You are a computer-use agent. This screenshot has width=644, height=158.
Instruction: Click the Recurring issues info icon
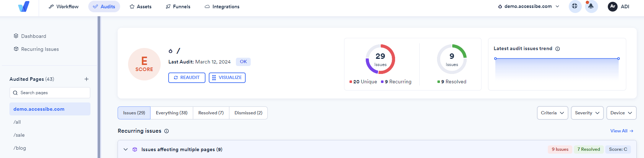[x=166, y=131]
